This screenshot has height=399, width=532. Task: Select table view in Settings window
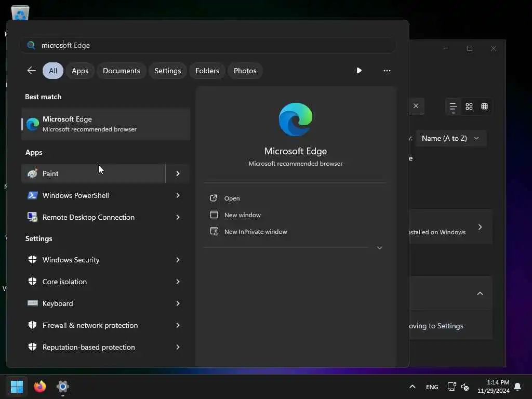point(485,107)
